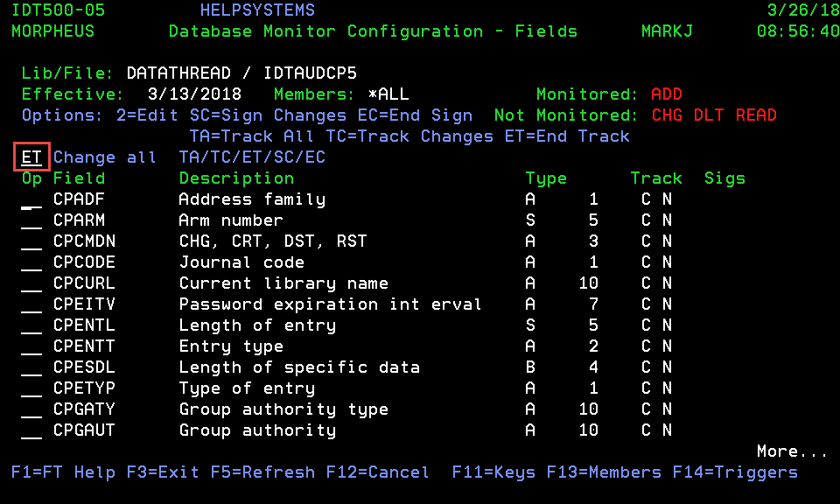Select the Op field for CPARM
Screen dimensions: 840x504
31,220
